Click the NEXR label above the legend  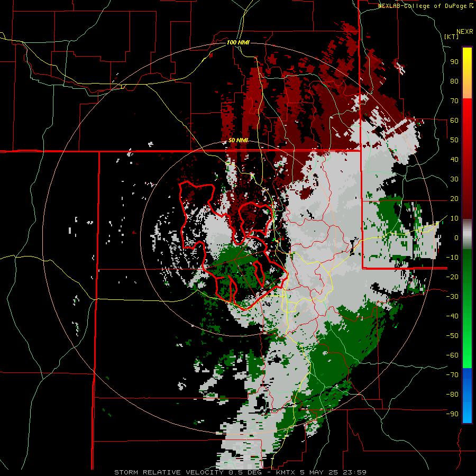coord(464,32)
